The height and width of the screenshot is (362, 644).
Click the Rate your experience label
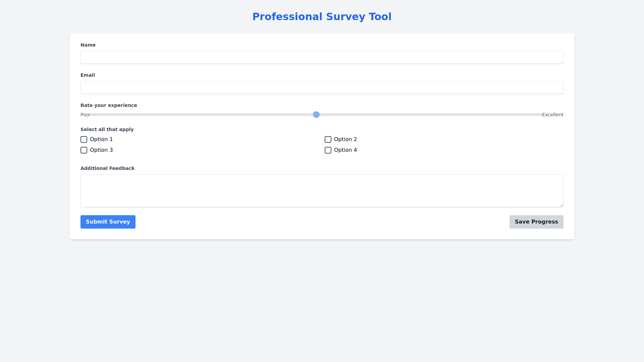pos(109,105)
